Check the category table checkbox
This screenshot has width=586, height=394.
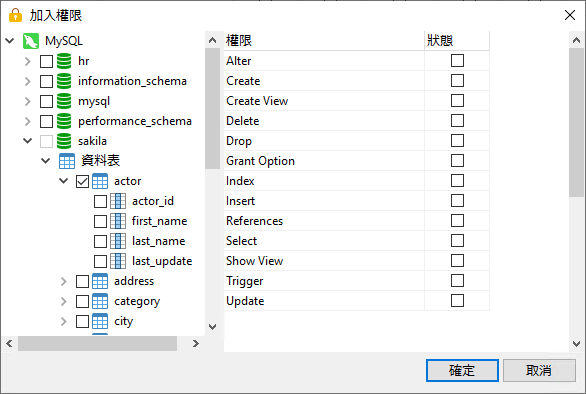point(82,302)
